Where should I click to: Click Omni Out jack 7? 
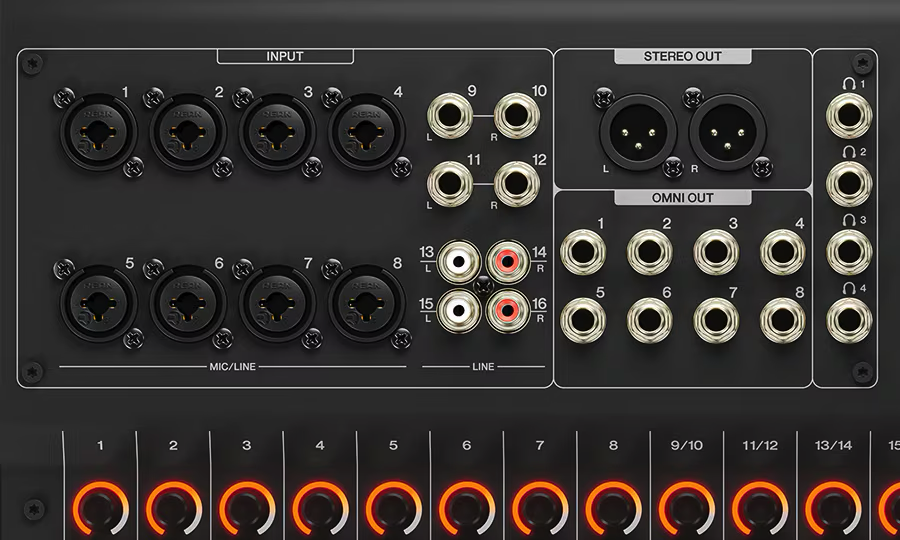tap(715, 318)
